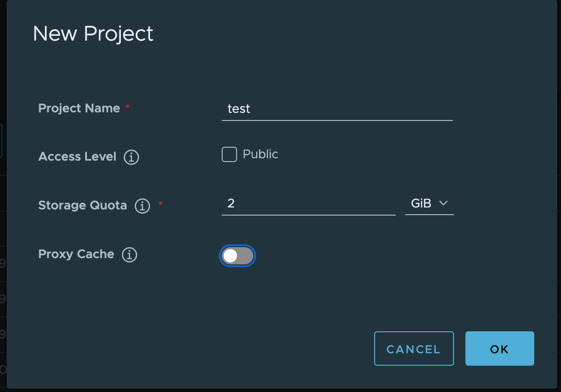Viewport: 561px width, 392px height.
Task: Click the info badge beside Proxy Cache label
Action: pyautogui.click(x=129, y=255)
